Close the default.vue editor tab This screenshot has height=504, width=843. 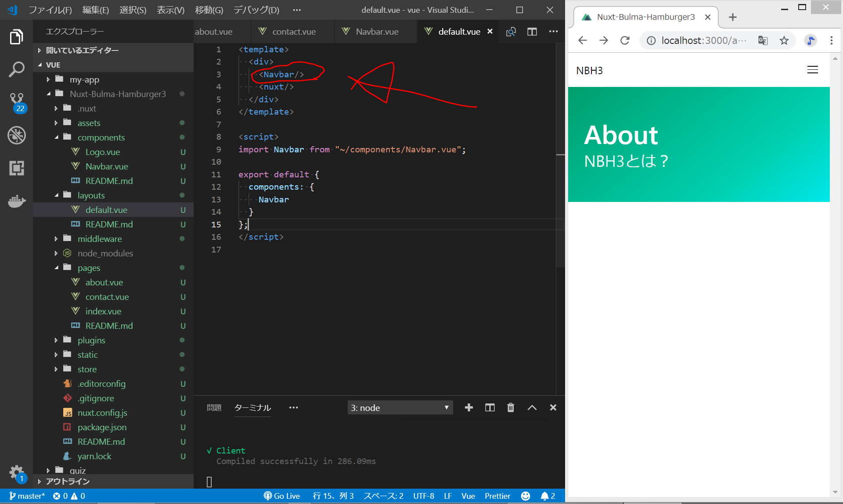click(490, 31)
